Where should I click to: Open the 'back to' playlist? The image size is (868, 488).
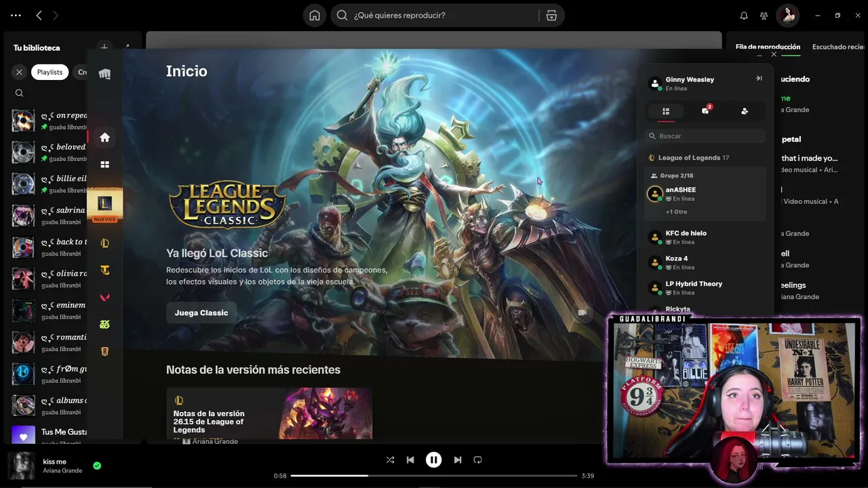pos(49,247)
